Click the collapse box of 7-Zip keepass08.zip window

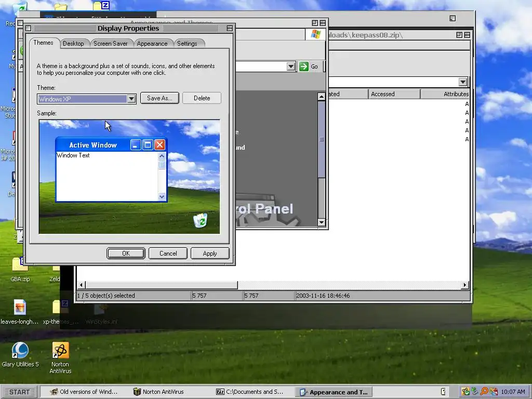(x=467, y=35)
